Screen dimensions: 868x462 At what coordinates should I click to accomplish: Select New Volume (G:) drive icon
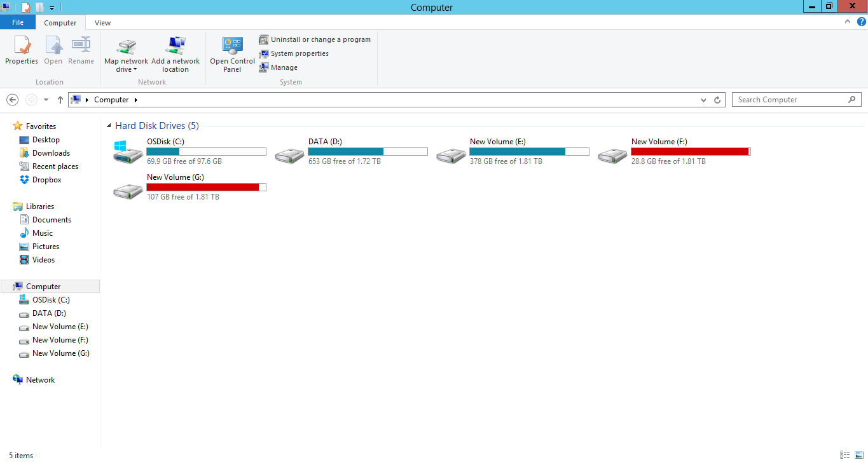128,191
